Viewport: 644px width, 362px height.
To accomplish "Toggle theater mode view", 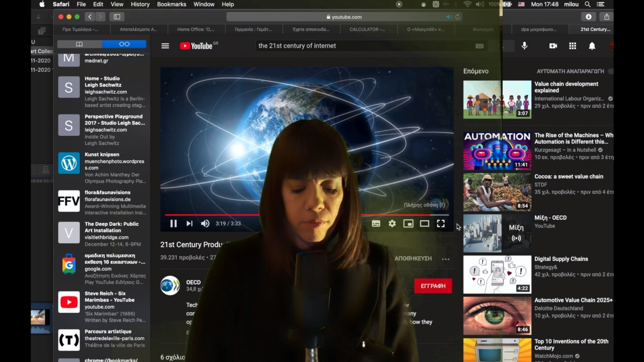I will (424, 223).
